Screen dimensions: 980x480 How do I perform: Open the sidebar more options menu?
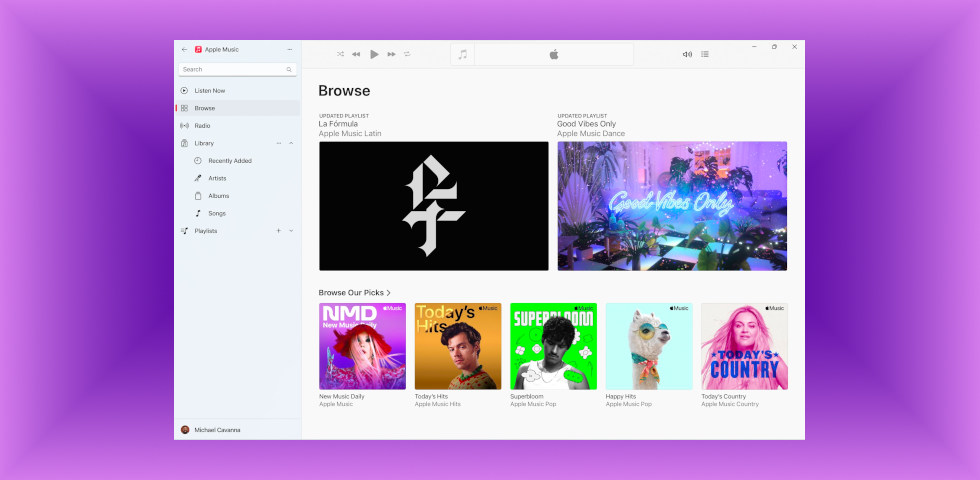point(289,49)
